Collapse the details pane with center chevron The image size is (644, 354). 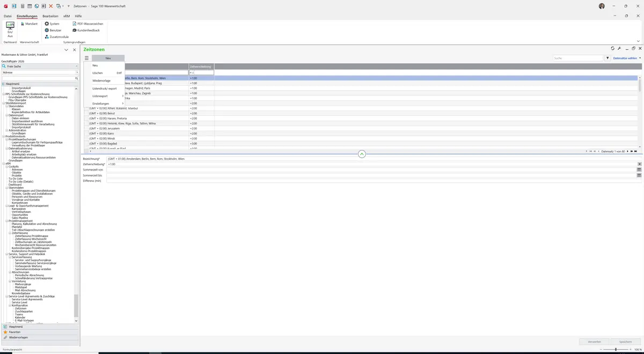[x=362, y=154]
